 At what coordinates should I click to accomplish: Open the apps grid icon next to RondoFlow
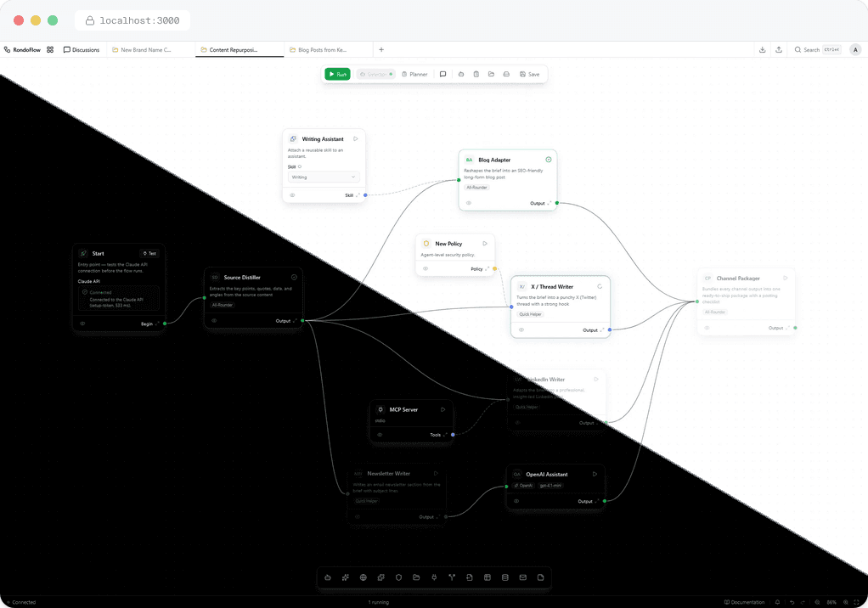click(x=50, y=50)
